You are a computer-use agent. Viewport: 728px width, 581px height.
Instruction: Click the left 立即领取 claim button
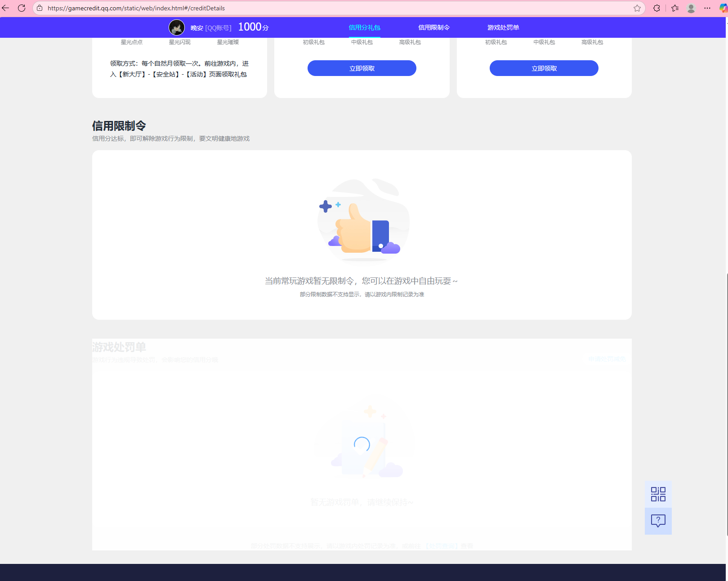pos(362,68)
